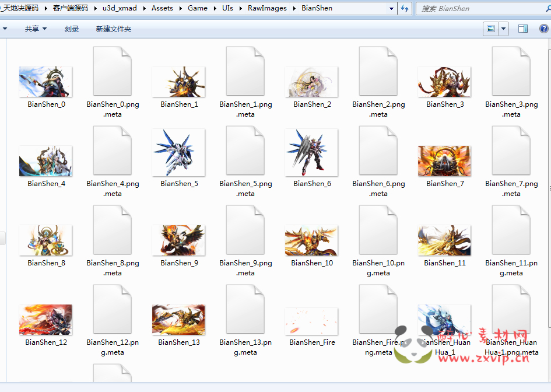Image resolution: width=551 pixels, height=392 pixels.
Task: Open the BianShen_0.png.meta file icon
Action: tap(113, 71)
